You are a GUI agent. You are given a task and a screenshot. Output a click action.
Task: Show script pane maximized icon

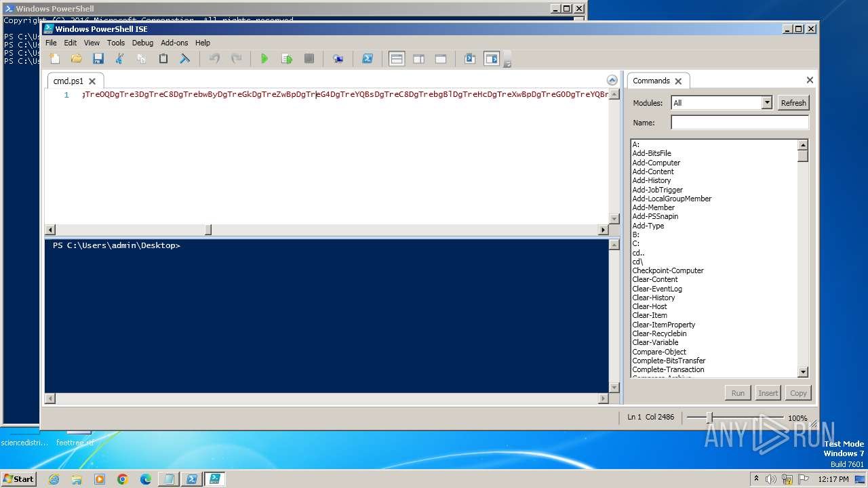(440, 59)
